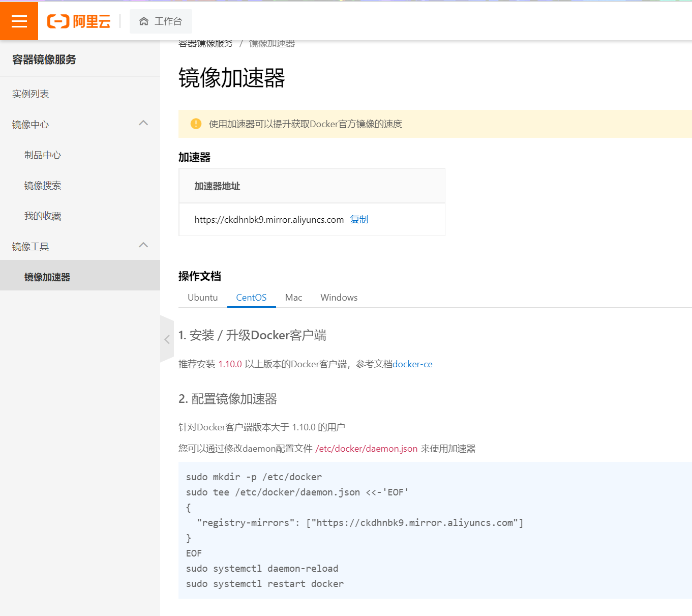Screen dimensions: 692x616
Task: Switch to the Windows tab
Action: 339,298
